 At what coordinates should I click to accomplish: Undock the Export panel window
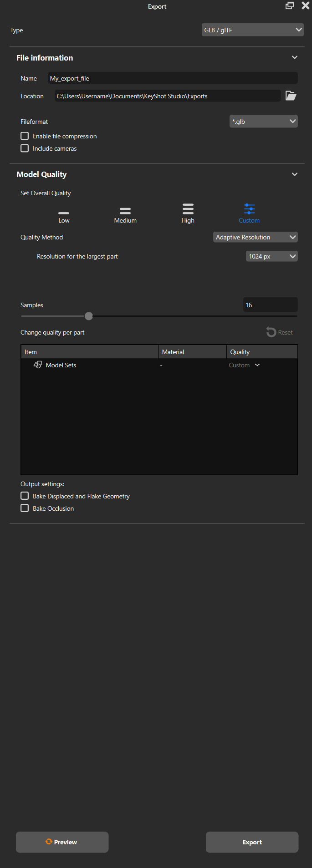point(290,6)
